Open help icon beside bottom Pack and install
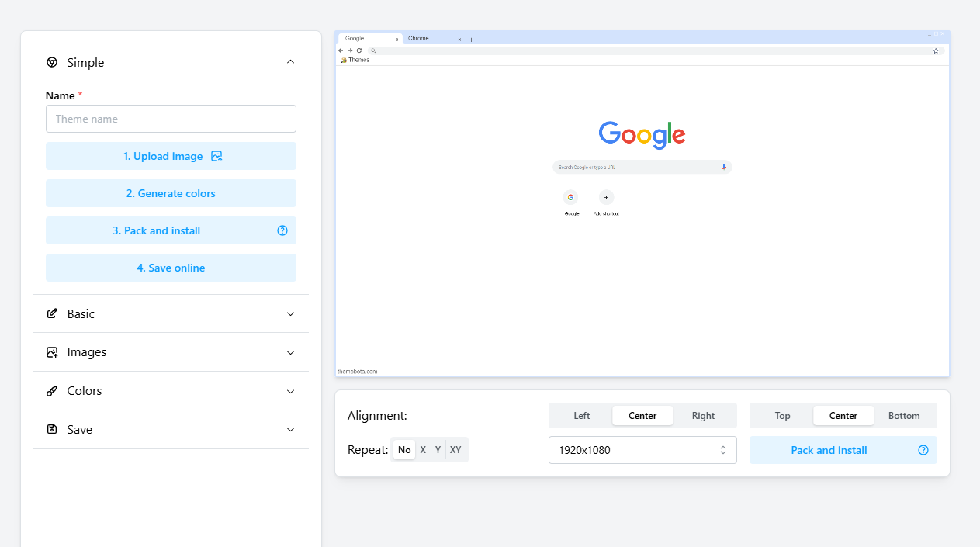980x547 pixels. (x=923, y=450)
